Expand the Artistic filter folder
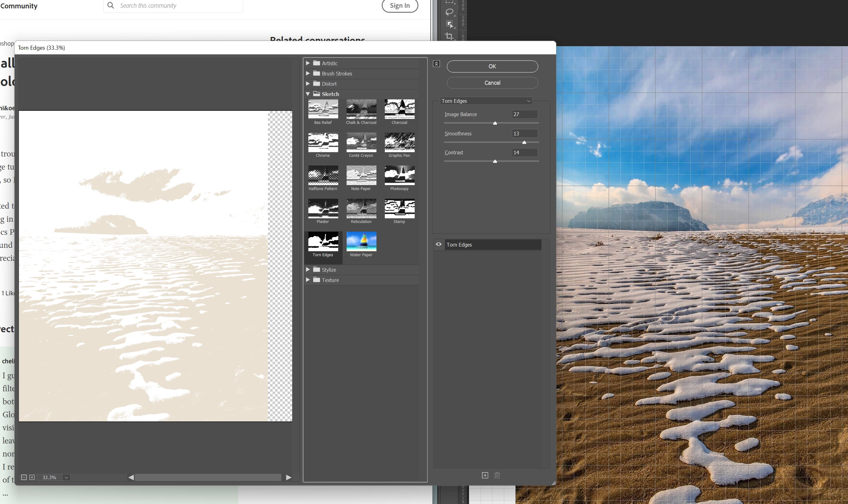 click(308, 63)
